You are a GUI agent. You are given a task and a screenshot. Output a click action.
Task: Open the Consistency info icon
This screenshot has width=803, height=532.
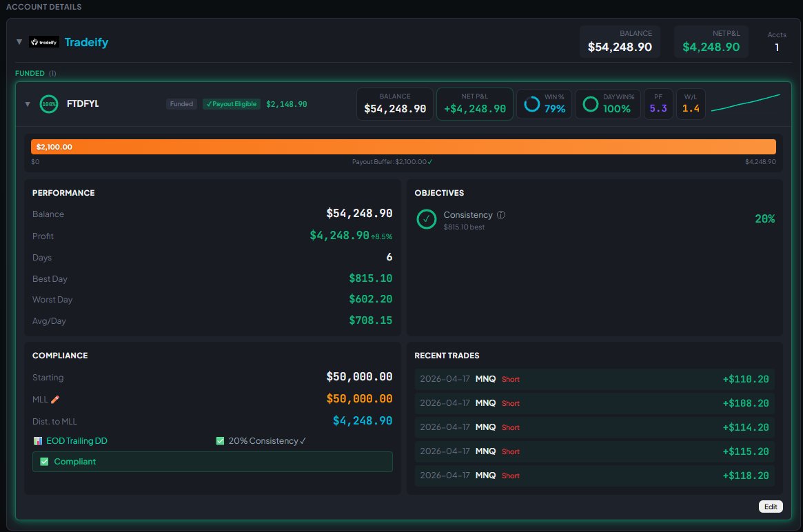501,214
